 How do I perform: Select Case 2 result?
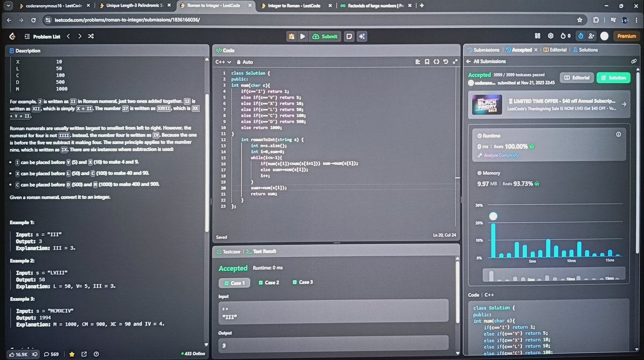coord(268,282)
